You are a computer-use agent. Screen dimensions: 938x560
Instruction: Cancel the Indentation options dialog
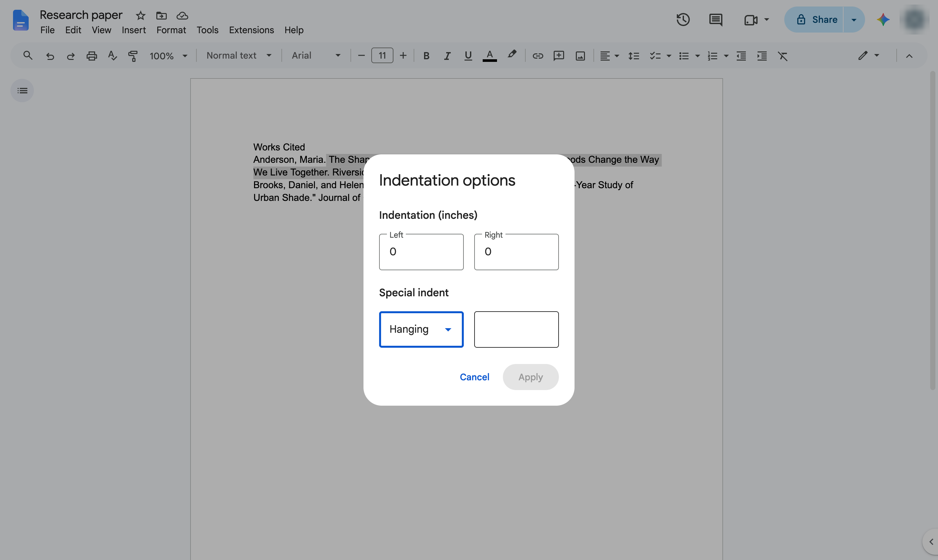click(475, 377)
